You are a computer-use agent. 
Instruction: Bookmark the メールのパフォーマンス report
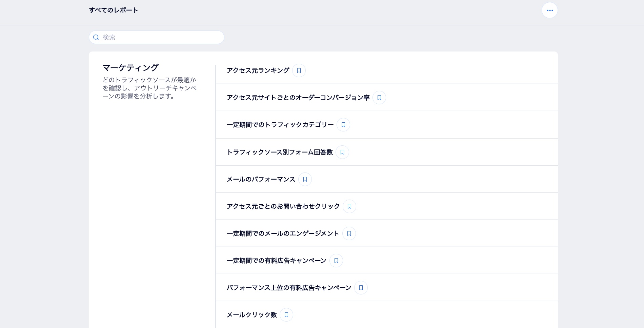pyautogui.click(x=305, y=179)
